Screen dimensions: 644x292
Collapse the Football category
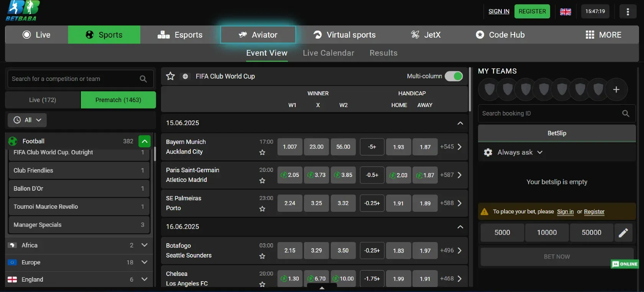145,141
